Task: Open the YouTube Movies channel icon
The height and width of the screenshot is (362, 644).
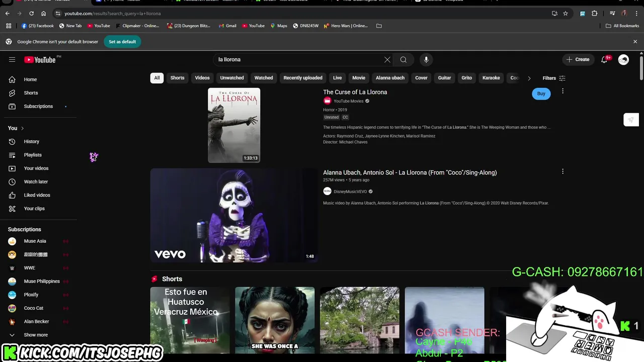Action: pos(327,101)
